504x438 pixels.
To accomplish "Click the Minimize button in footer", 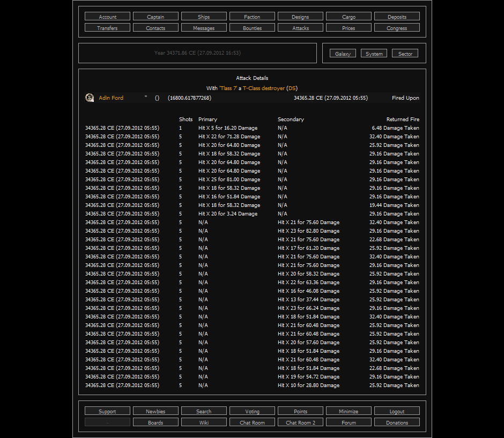I will tap(349, 411).
